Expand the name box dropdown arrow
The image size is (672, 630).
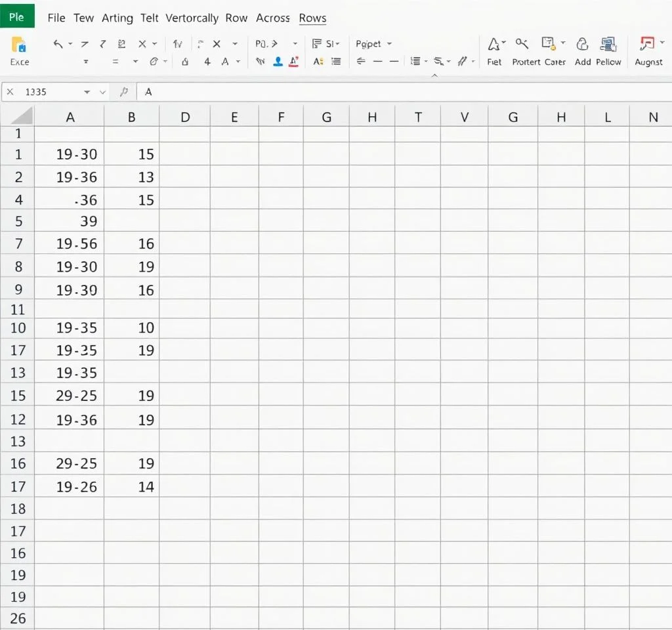(x=87, y=93)
